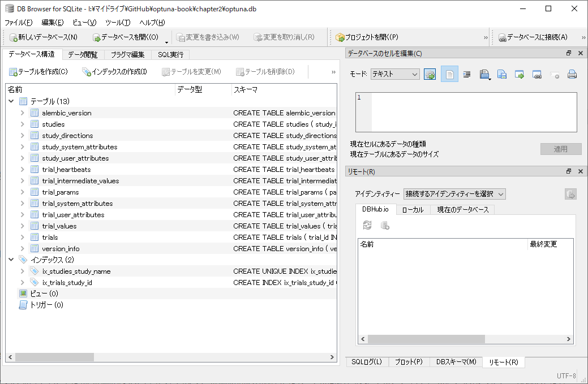
Task: Click the Open Database toolbar icon
Action: 96,37
